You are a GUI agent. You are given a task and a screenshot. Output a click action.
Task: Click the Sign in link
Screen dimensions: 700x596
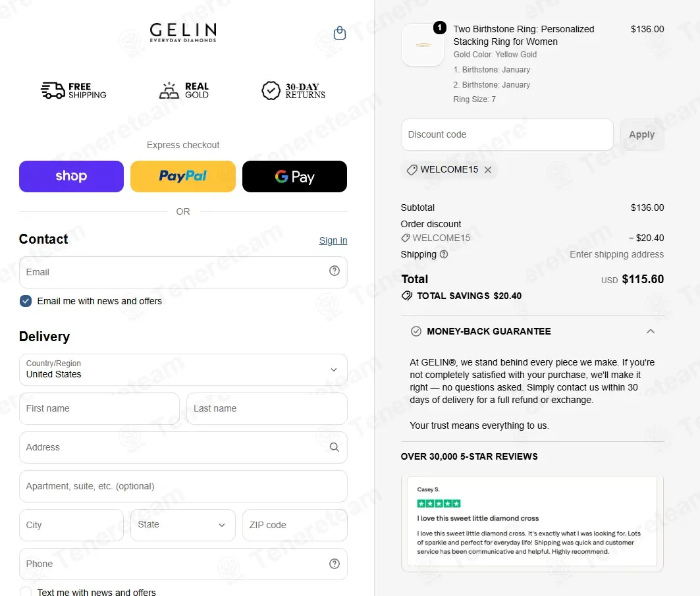click(x=333, y=240)
